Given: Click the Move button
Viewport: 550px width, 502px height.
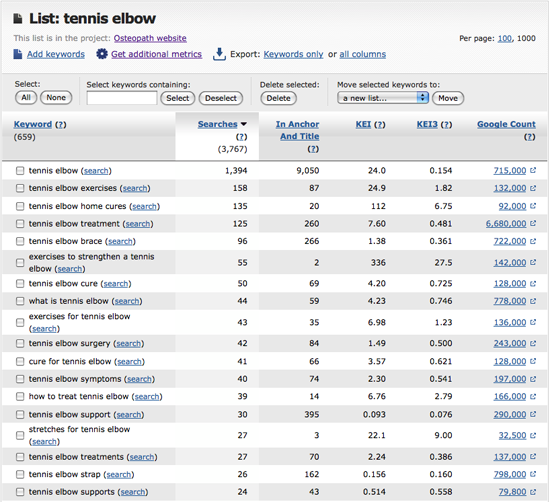Looking at the screenshot, I should coord(448,98).
